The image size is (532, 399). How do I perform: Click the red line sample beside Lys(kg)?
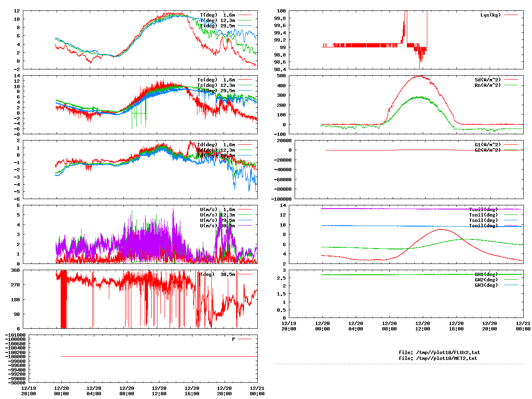pyautogui.click(x=511, y=15)
